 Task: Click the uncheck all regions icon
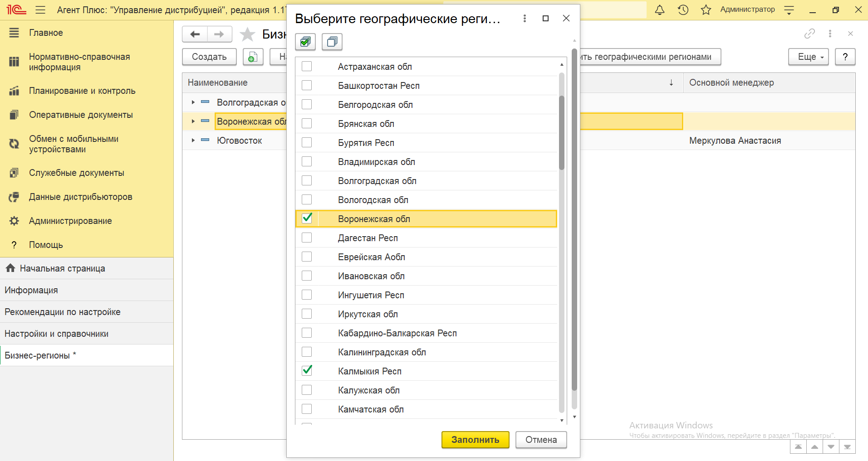coord(332,42)
